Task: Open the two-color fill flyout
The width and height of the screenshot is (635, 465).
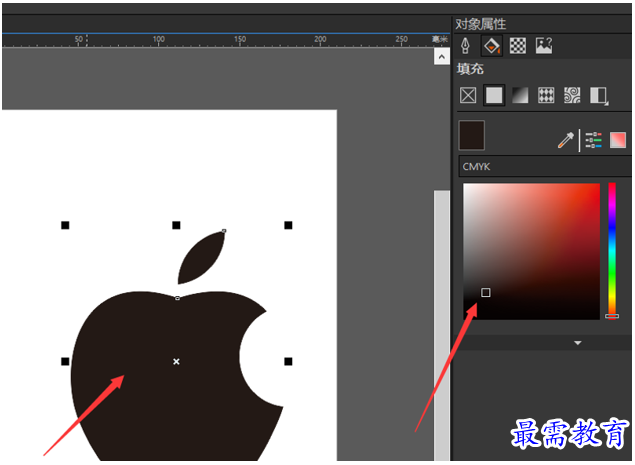Action: [x=599, y=96]
